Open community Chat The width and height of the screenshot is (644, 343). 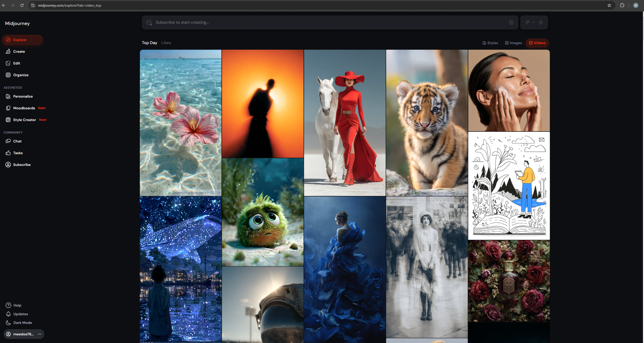point(17,141)
